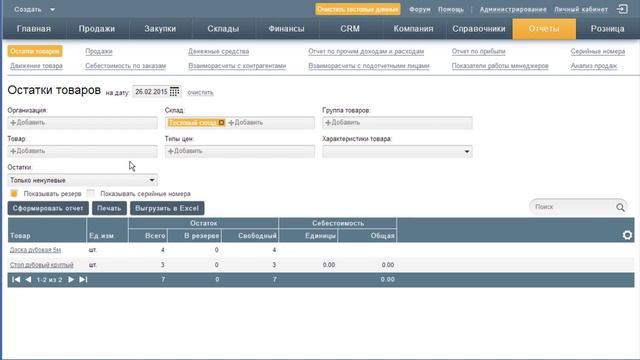Open Серийные номера report

tap(598, 51)
